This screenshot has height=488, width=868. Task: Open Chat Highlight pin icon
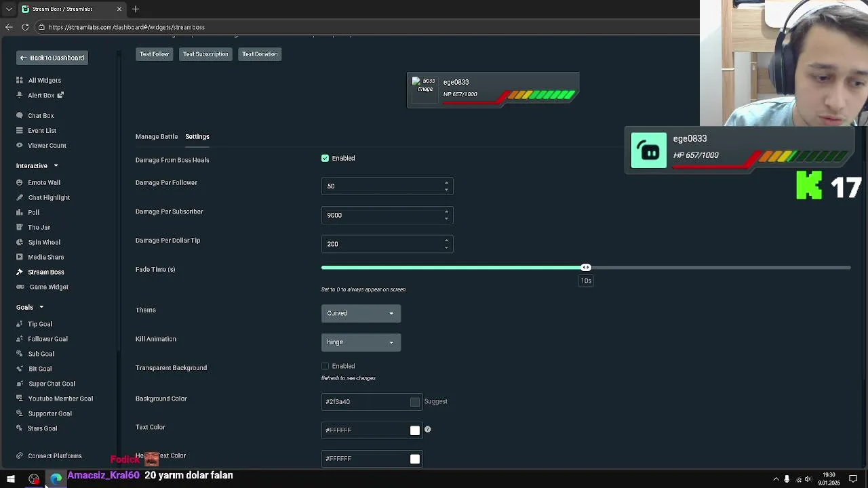click(20, 197)
